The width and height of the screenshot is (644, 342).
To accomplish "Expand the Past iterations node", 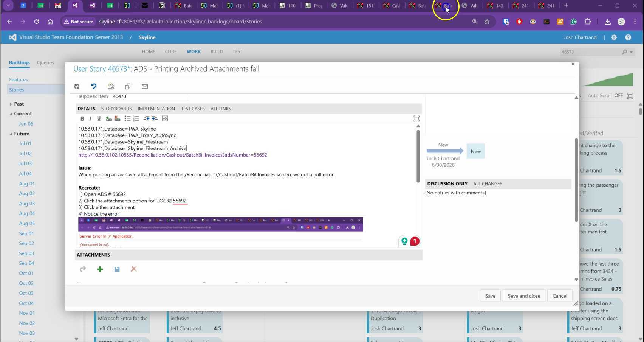I will [11, 104].
